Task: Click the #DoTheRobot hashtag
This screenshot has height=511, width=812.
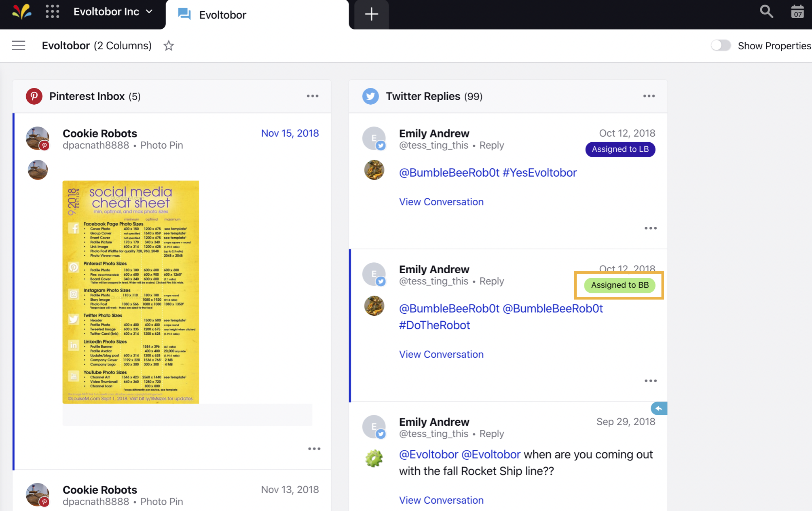Action: (x=434, y=325)
